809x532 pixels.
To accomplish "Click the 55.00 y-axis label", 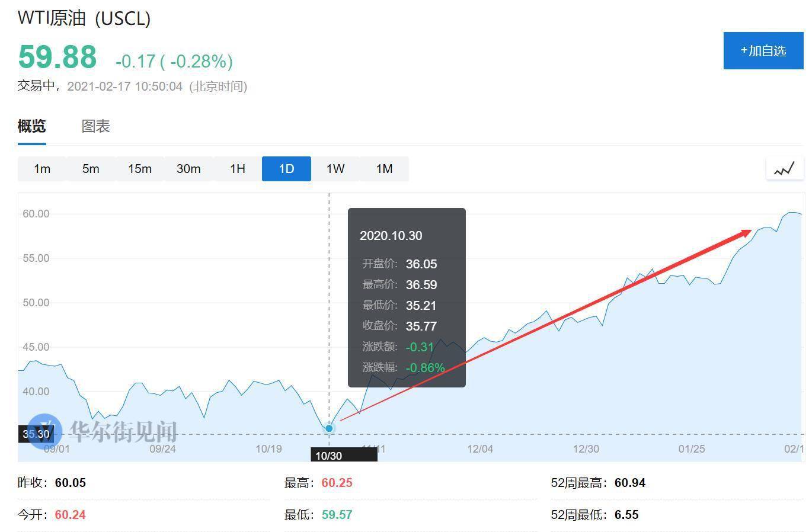I will 36,258.
